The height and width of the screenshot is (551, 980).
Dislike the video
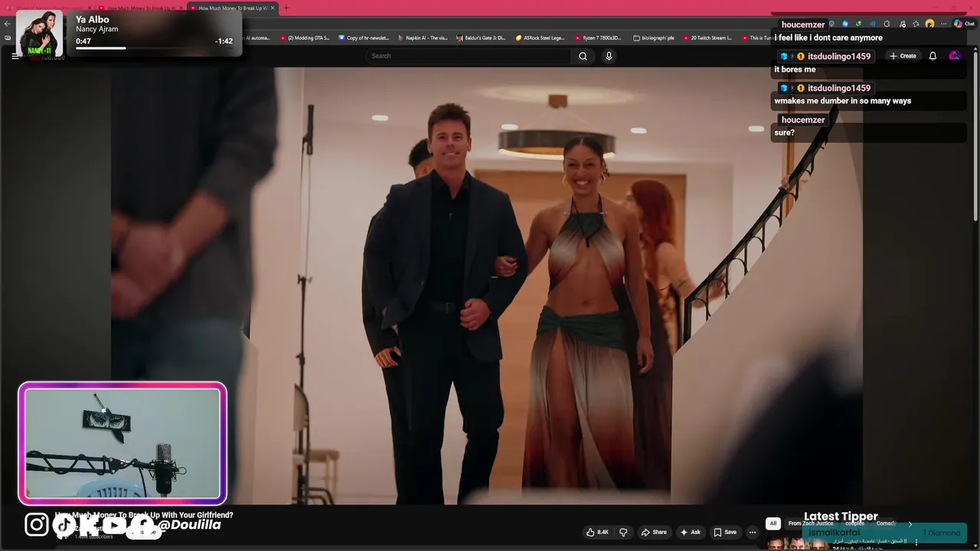[x=623, y=532]
